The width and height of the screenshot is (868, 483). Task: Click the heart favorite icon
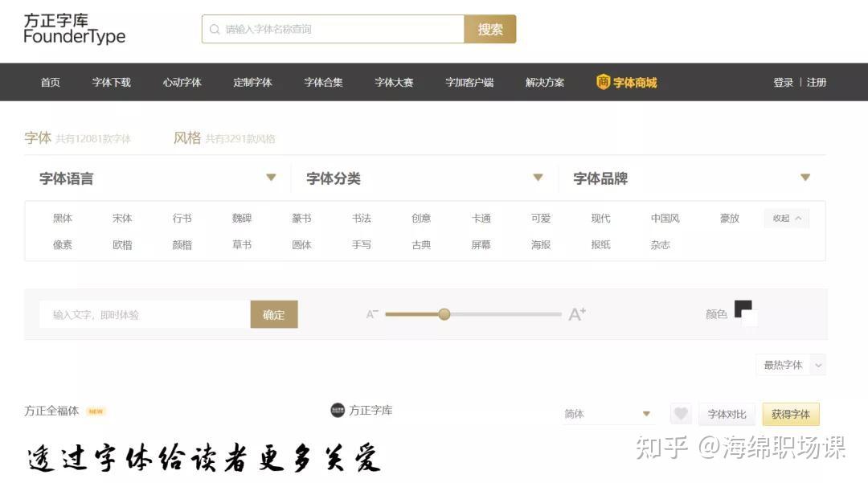tap(681, 414)
